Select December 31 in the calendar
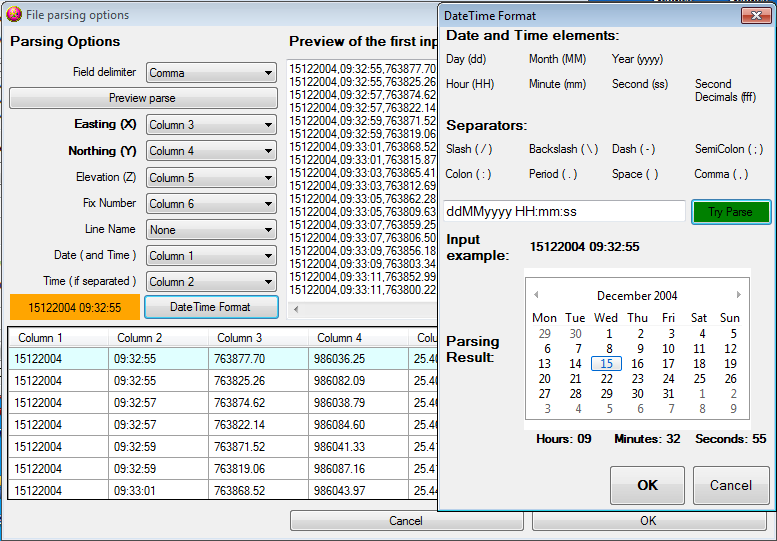The height and width of the screenshot is (541, 777). (x=668, y=393)
